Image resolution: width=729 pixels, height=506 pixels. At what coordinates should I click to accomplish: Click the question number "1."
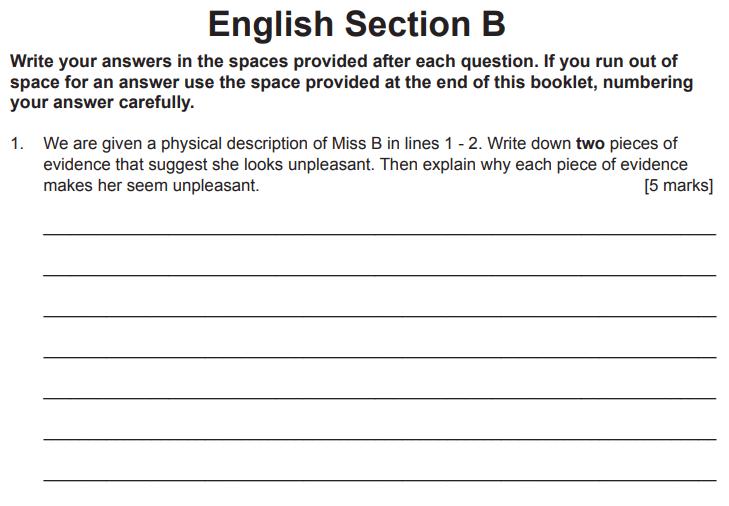17,144
